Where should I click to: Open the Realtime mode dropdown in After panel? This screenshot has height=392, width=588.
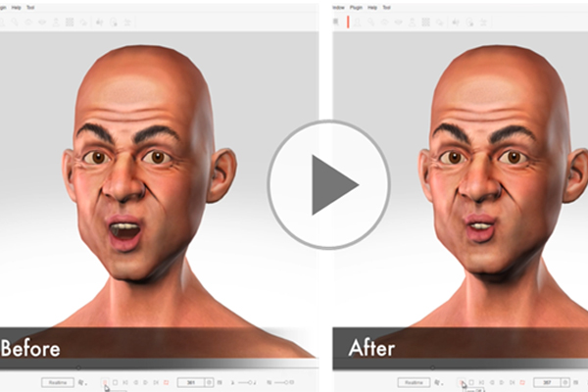[x=414, y=382]
